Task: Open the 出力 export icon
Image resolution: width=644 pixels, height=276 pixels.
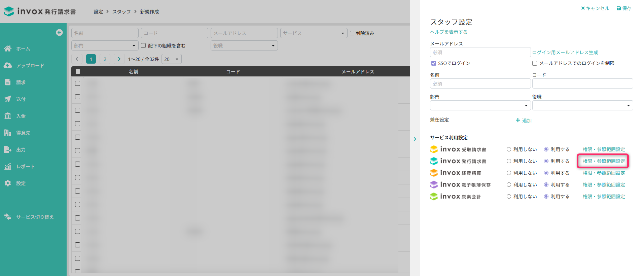Action: tap(8, 149)
